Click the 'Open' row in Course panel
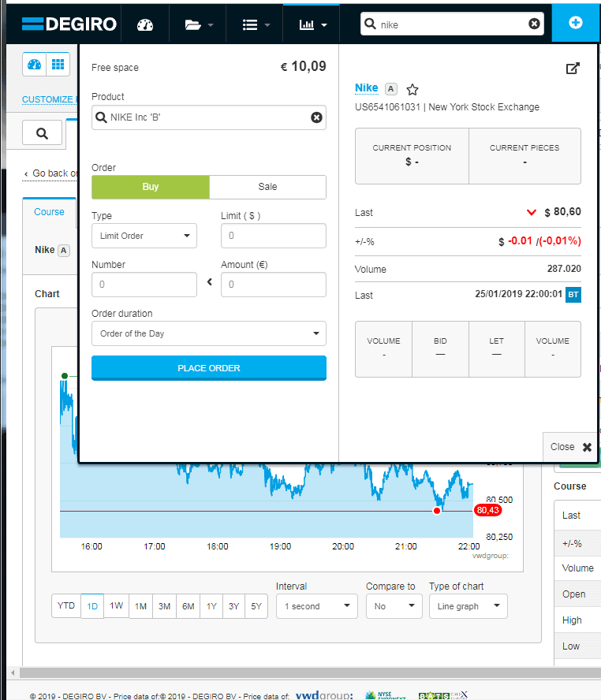The height and width of the screenshot is (700, 601). [577, 594]
